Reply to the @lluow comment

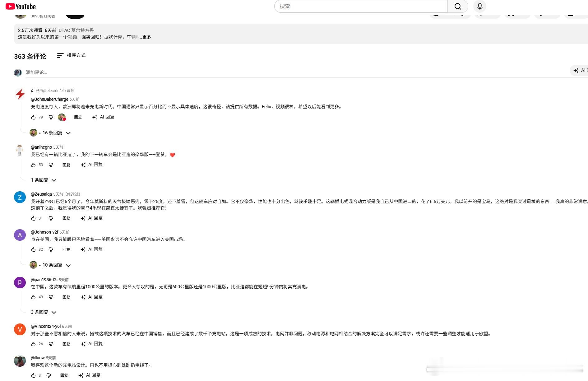tap(64, 375)
